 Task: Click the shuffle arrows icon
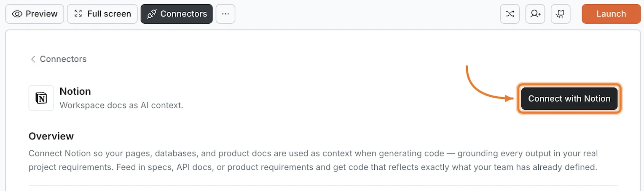click(510, 14)
